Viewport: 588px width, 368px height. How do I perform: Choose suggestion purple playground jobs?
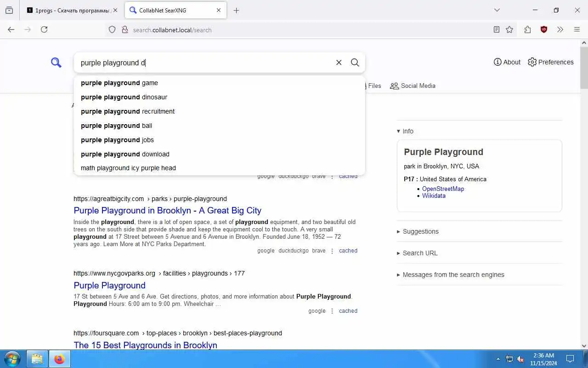220,140
